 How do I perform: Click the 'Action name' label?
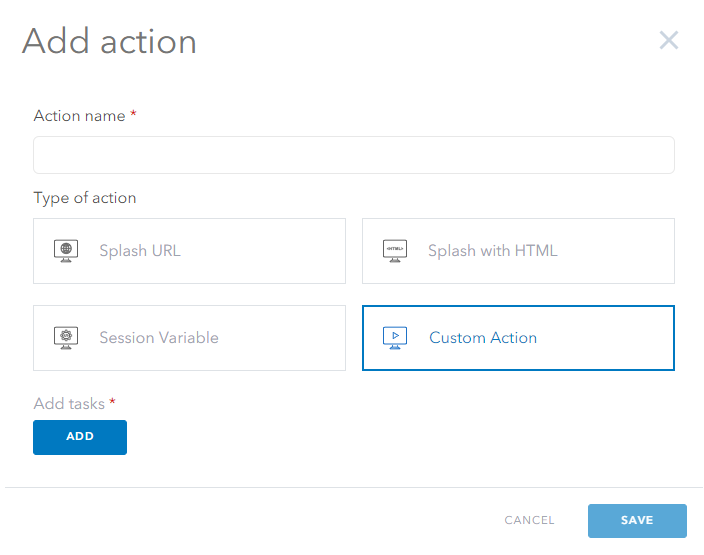point(79,116)
